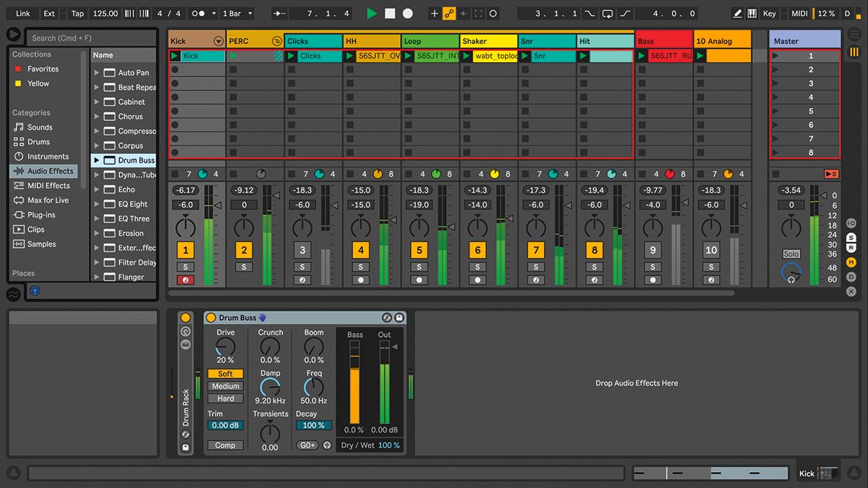The height and width of the screenshot is (488, 868).
Task: Start playback with the Play button
Action: (371, 12)
